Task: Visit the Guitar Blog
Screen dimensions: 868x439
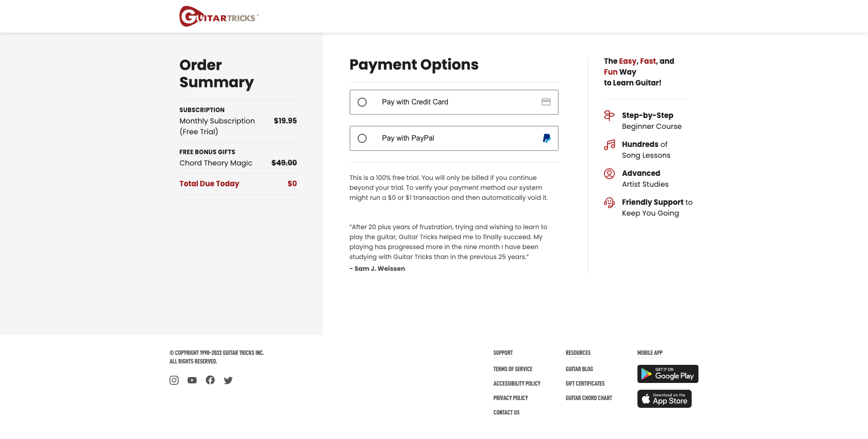Action: 579,369
